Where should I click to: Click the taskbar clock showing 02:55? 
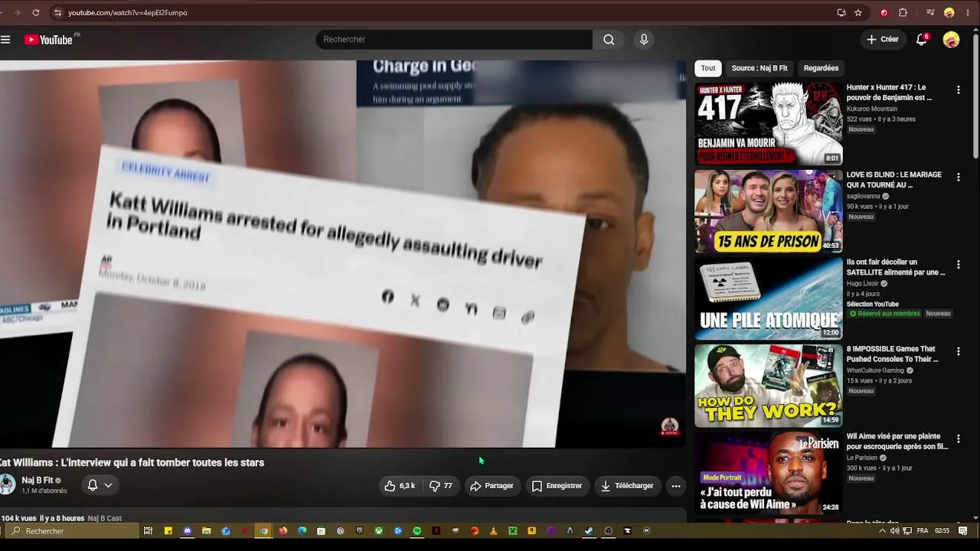click(942, 531)
